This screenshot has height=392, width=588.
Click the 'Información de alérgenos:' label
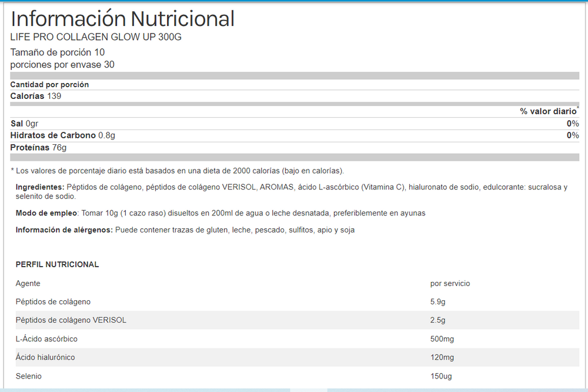click(64, 230)
